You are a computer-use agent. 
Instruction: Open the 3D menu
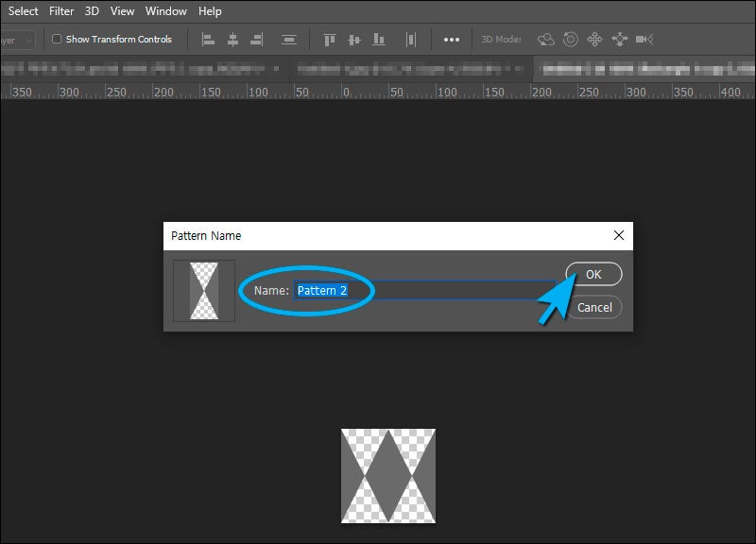point(92,11)
